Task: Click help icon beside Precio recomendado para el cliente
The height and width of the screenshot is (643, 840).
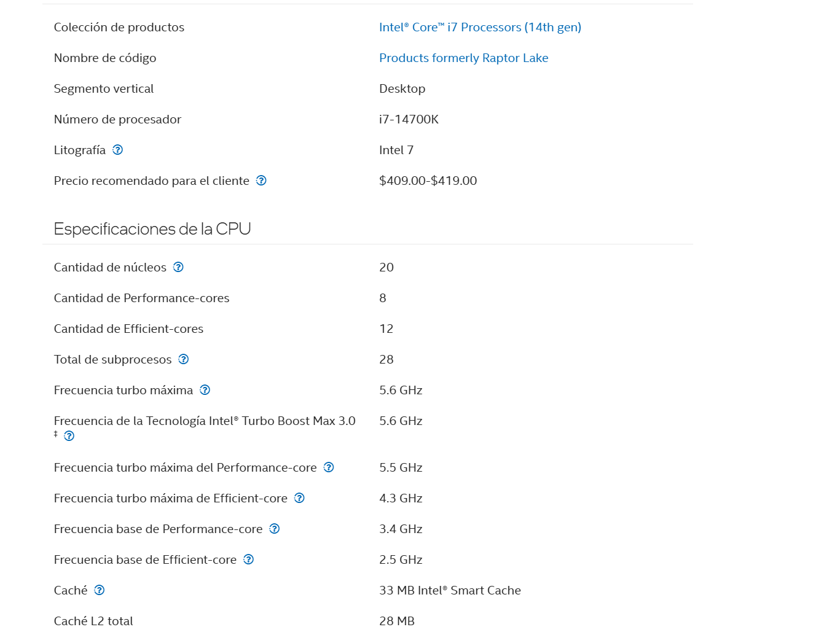Action: click(x=261, y=181)
